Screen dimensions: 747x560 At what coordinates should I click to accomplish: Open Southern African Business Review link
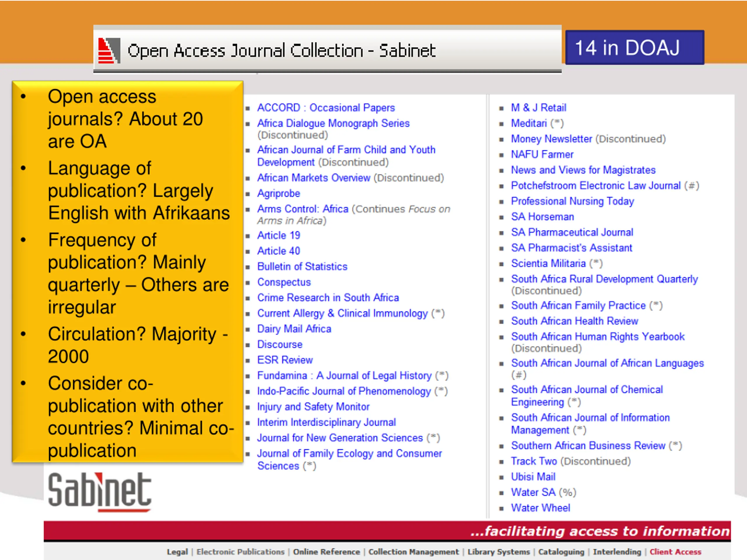(x=588, y=446)
